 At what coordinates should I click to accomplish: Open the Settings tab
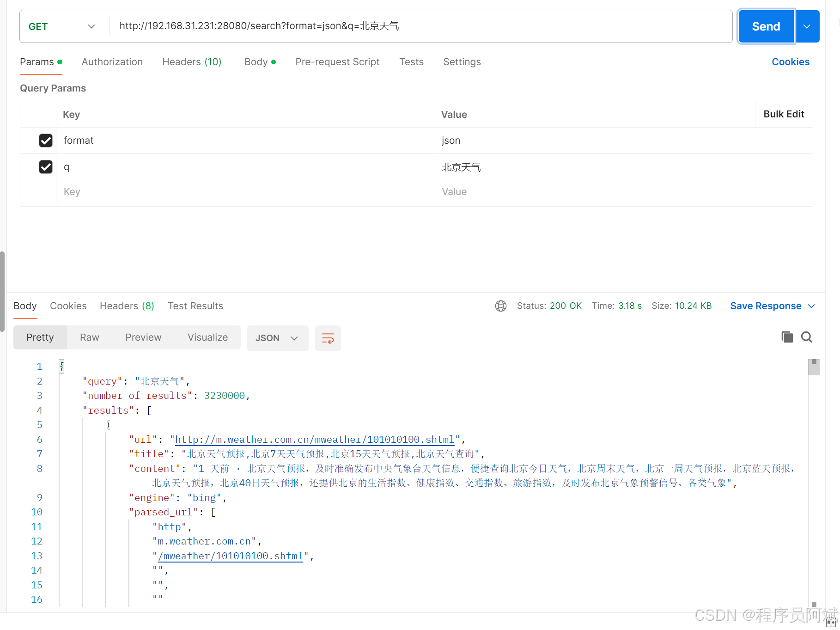[462, 62]
